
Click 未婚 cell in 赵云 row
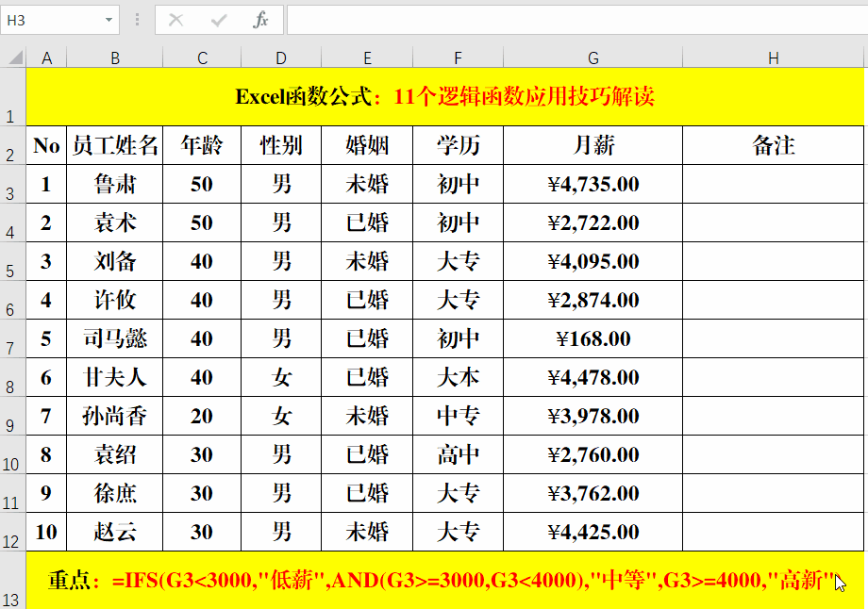tap(367, 532)
